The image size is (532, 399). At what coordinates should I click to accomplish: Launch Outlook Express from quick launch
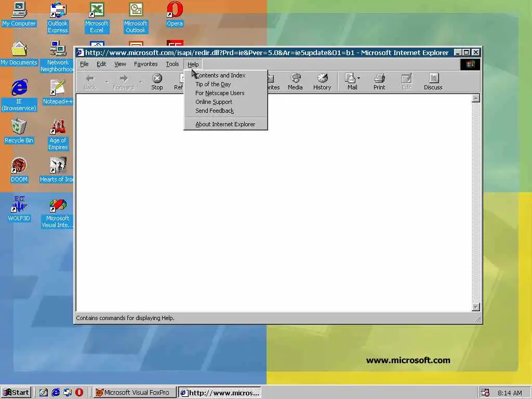tap(68, 393)
